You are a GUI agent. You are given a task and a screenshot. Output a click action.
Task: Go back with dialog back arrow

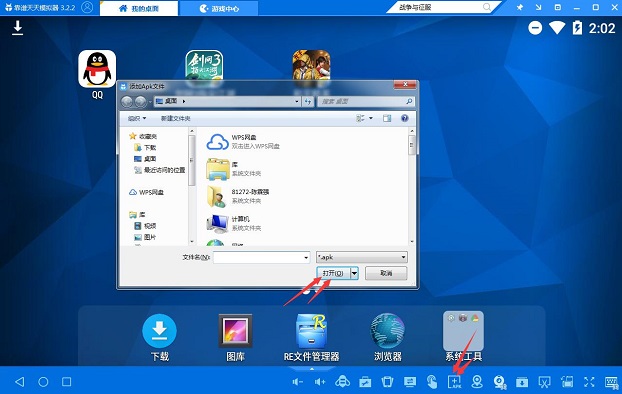coord(127,102)
